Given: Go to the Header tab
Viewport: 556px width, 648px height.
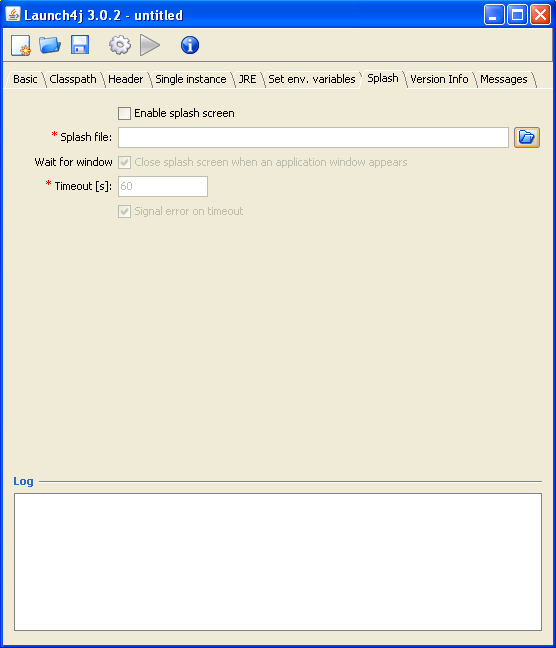Looking at the screenshot, I should [126, 79].
